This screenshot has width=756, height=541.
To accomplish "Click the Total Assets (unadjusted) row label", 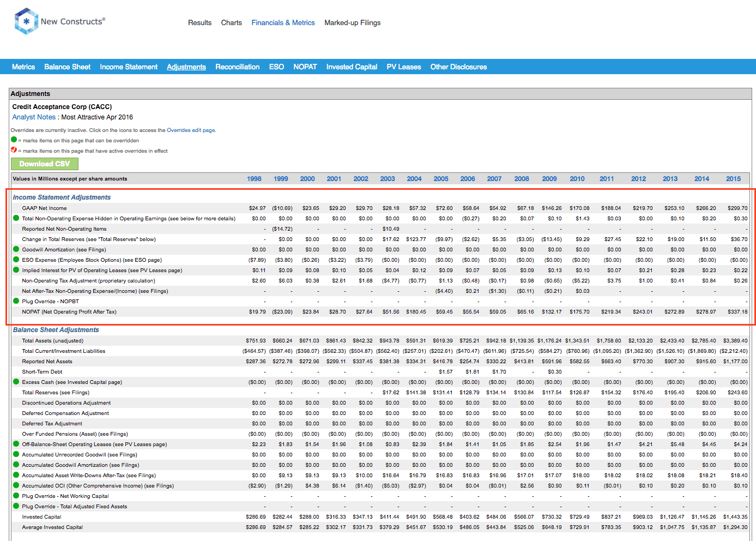I will coord(53,341).
